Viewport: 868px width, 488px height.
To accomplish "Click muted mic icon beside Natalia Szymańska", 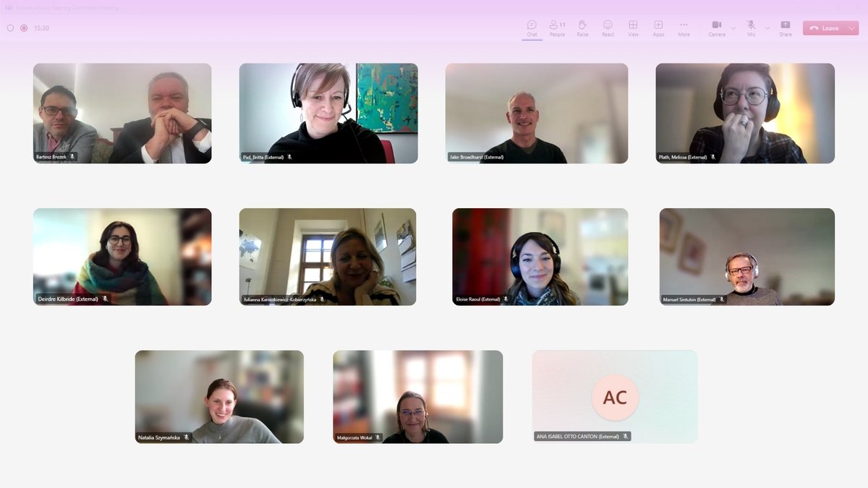I will pos(186,437).
